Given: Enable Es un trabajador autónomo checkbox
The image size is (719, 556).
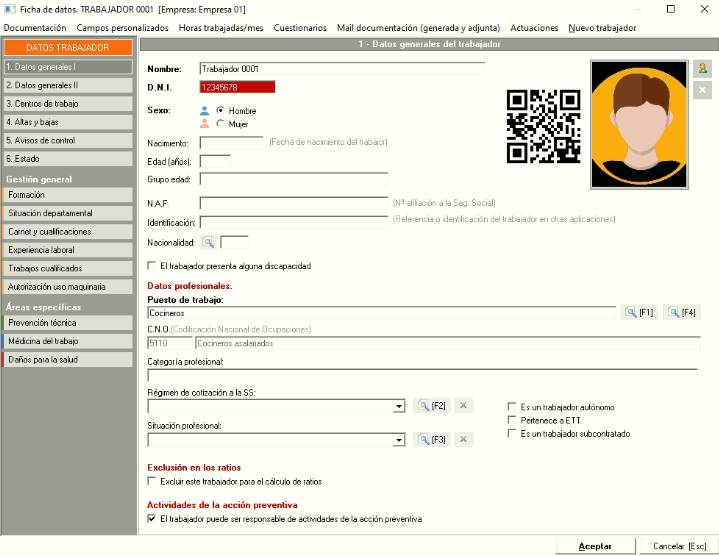Looking at the screenshot, I should pyautogui.click(x=513, y=407).
